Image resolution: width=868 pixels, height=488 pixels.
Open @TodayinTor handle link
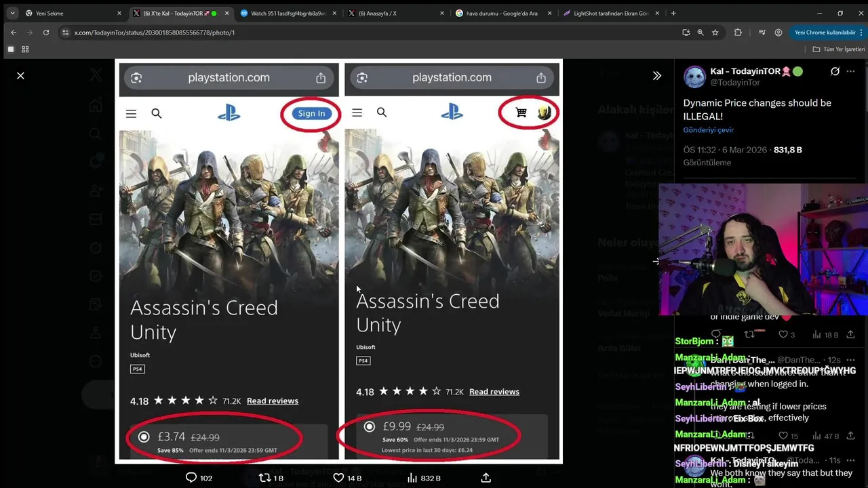(x=735, y=83)
